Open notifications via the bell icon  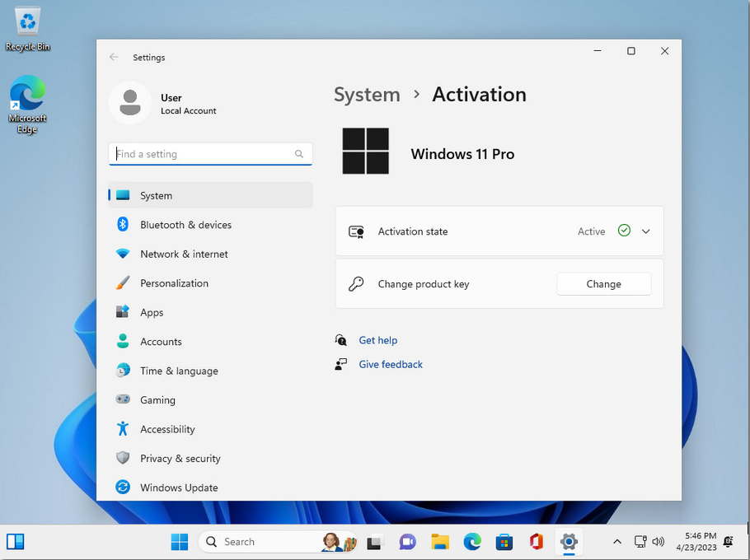click(x=729, y=542)
